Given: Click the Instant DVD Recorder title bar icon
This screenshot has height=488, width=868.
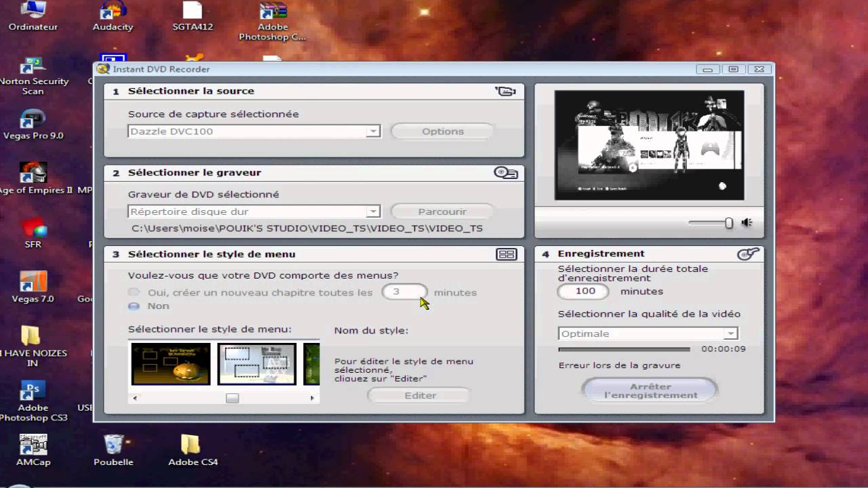Looking at the screenshot, I should (x=102, y=69).
